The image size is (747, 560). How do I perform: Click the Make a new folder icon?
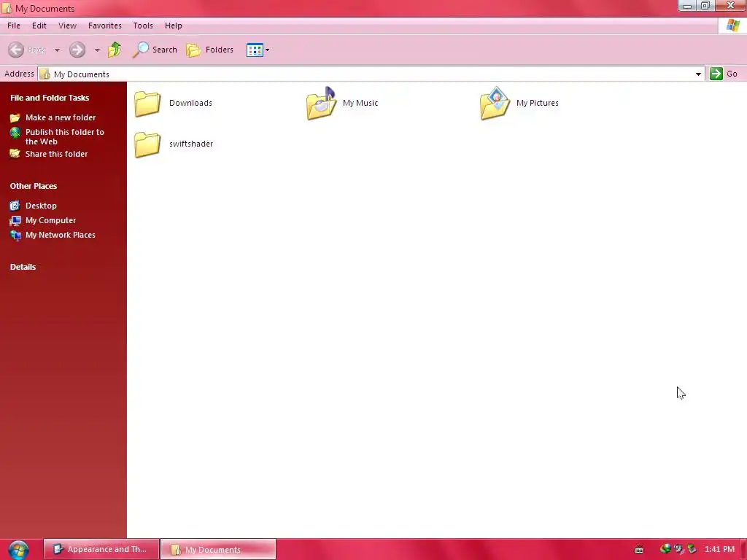[x=15, y=117]
